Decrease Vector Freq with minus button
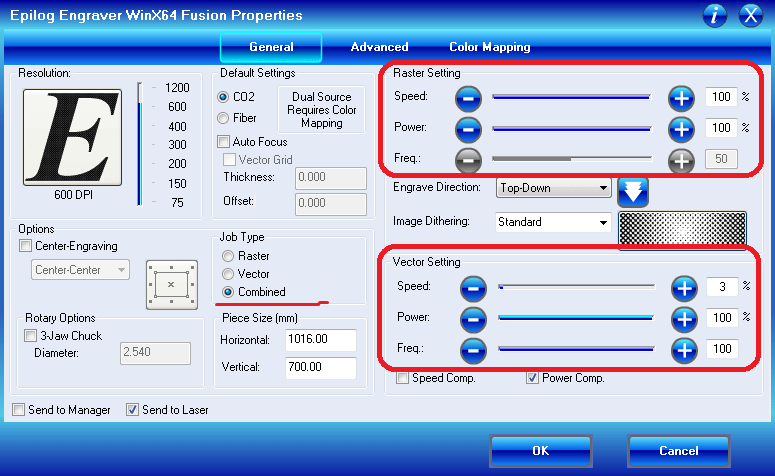Viewport: 775px width, 476px height. click(x=473, y=350)
